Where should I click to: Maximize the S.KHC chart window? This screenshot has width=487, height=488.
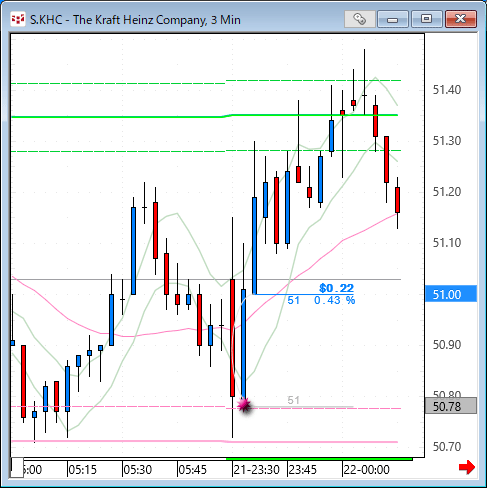point(426,19)
